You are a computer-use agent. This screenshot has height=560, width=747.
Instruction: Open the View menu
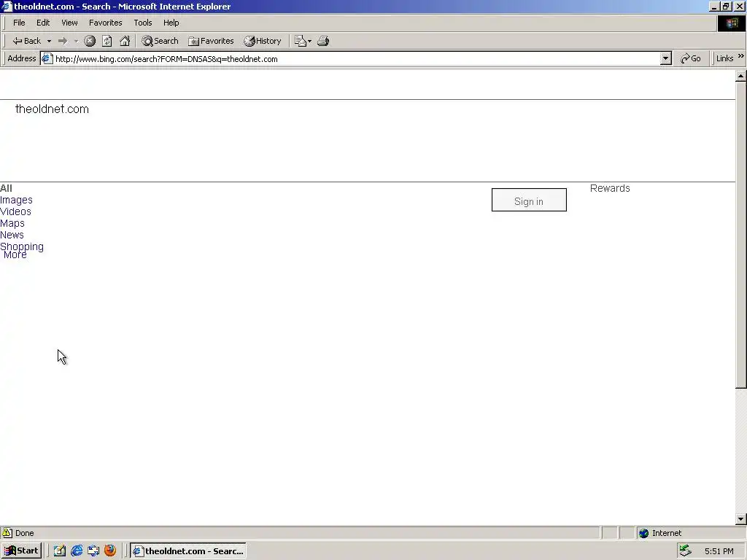click(x=69, y=23)
